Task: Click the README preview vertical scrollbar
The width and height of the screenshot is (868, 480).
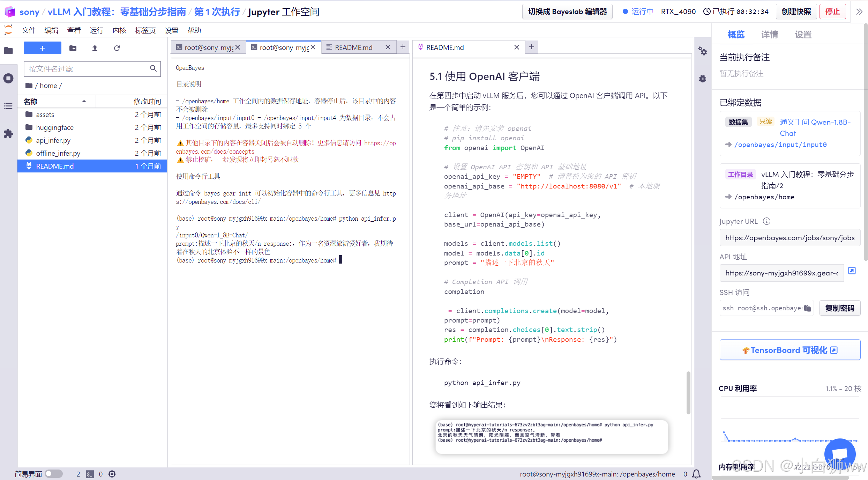Action: [x=688, y=392]
